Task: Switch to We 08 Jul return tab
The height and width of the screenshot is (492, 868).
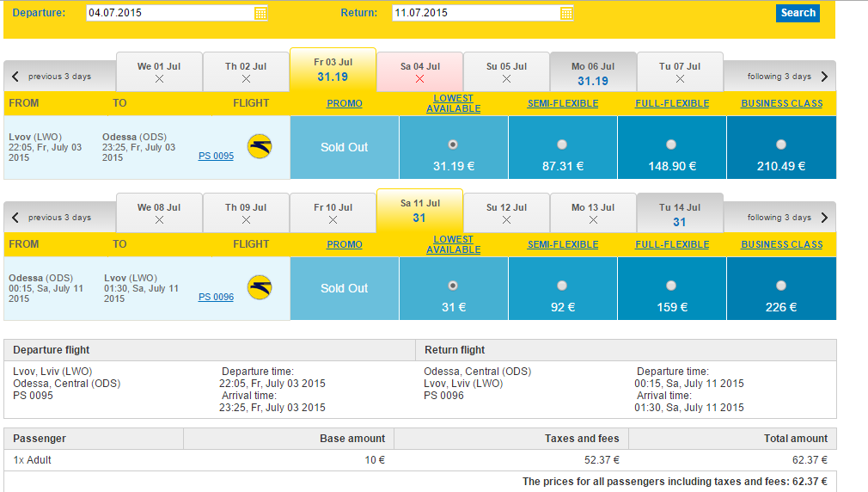Action: (159, 213)
